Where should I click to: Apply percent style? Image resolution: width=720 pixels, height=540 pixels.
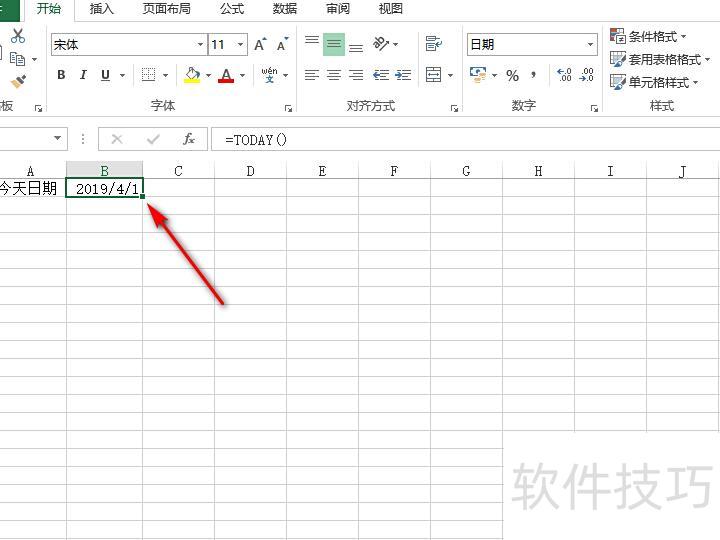(512, 75)
